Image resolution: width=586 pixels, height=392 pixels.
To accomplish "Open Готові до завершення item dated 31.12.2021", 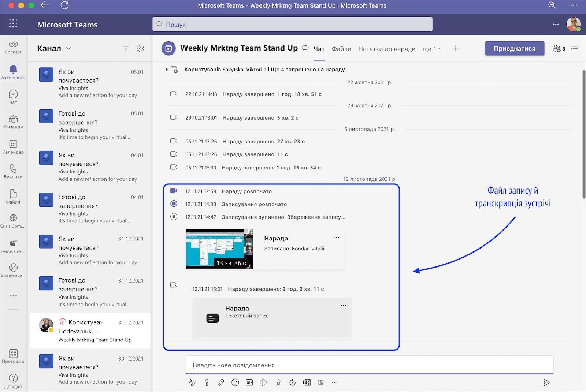I will coord(90,292).
